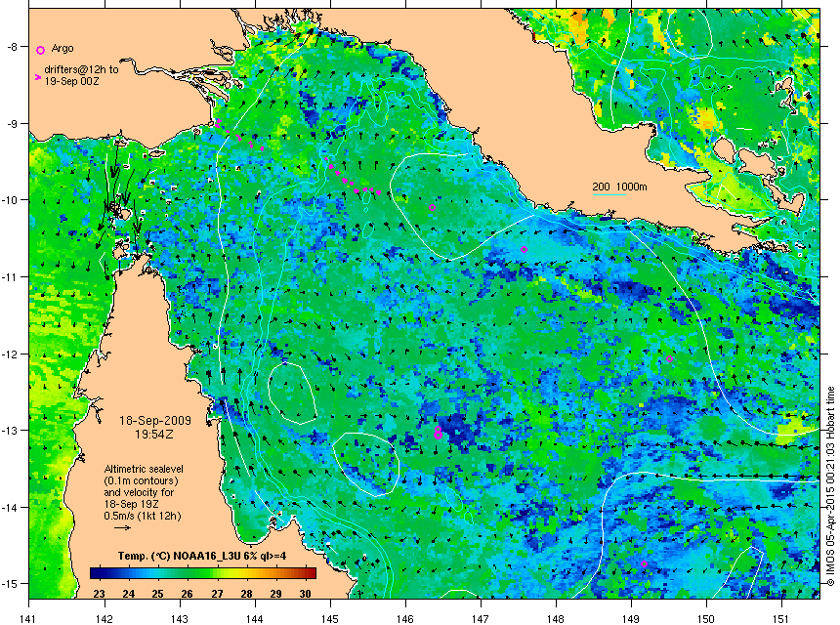Click the latitude axis label -13
This screenshot has width=840, height=625.
point(10,430)
